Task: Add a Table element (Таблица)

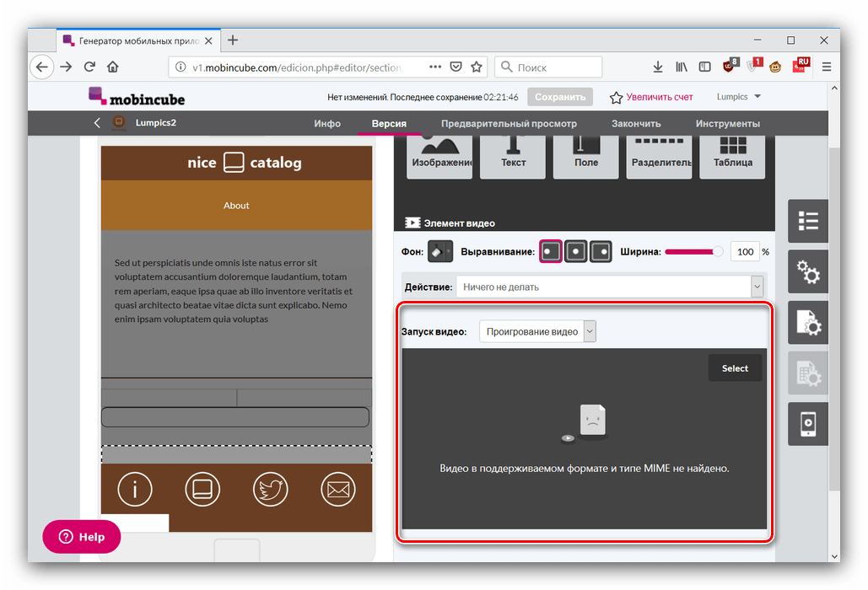Action: click(x=732, y=157)
